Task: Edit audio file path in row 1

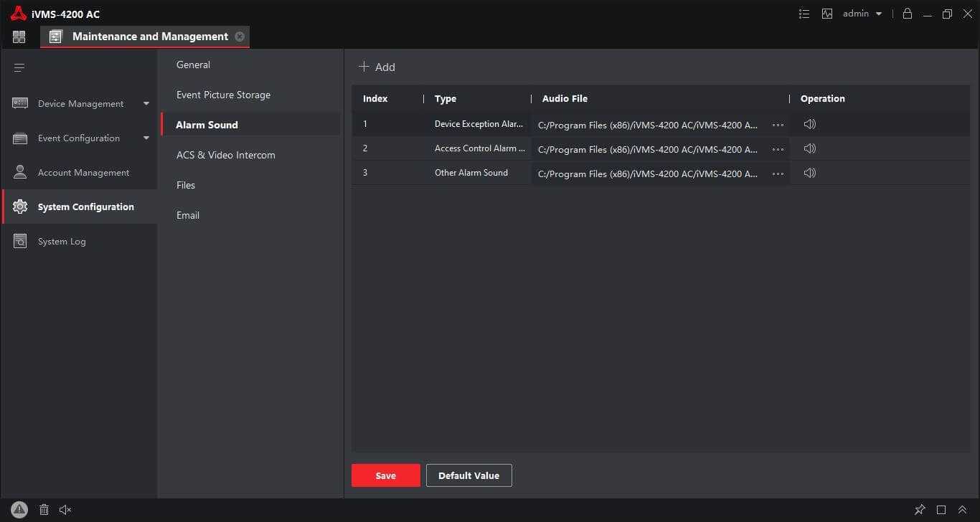Action: point(648,125)
